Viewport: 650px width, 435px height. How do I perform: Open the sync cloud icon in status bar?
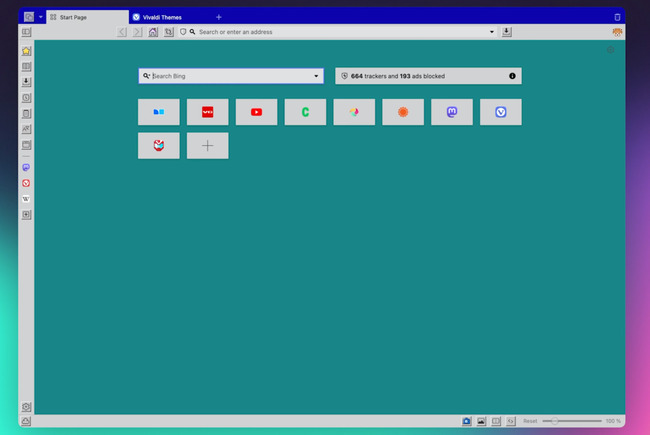(26, 421)
